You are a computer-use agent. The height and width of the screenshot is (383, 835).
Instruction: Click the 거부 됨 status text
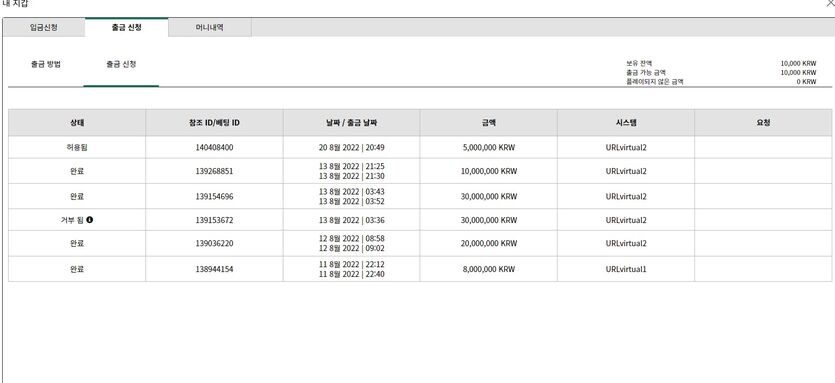pyautogui.click(x=72, y=220)
